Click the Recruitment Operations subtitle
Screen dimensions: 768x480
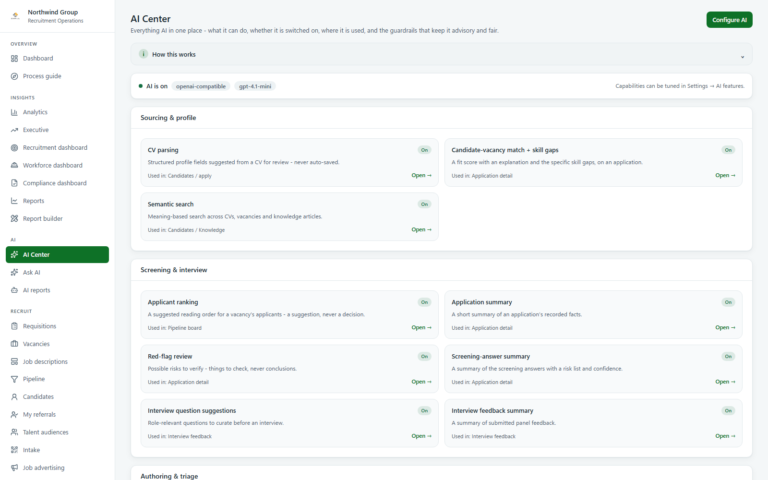tap(55, 21)
